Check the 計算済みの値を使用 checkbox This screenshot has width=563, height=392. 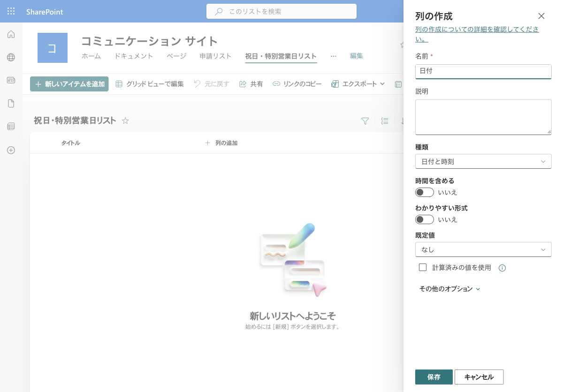(x=423, y=267)
